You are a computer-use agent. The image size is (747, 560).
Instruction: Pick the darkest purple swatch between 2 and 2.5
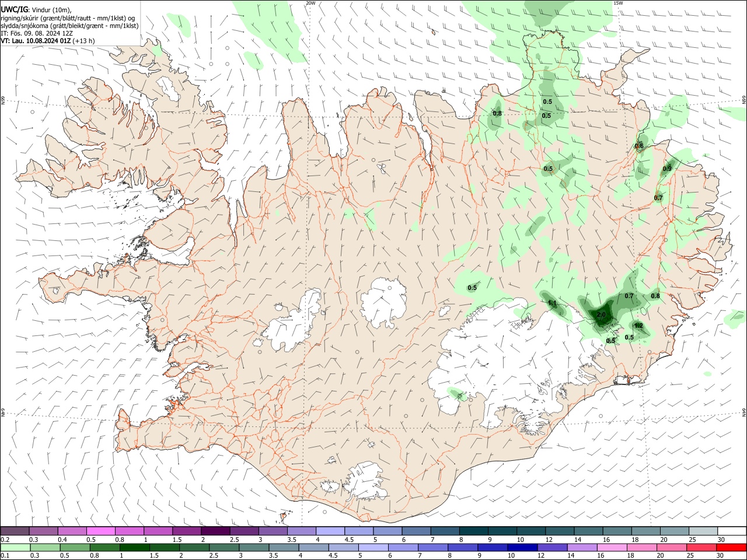pos(215,531)
